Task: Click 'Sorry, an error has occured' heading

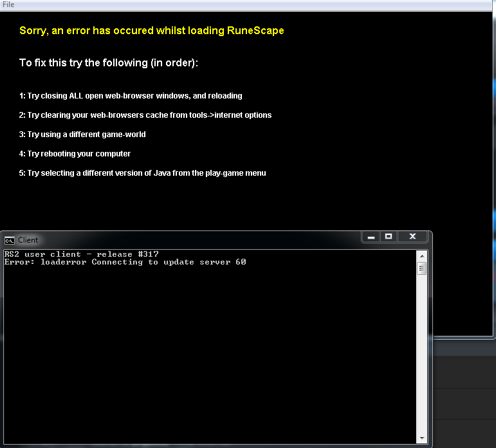Action: pos(152,31)
